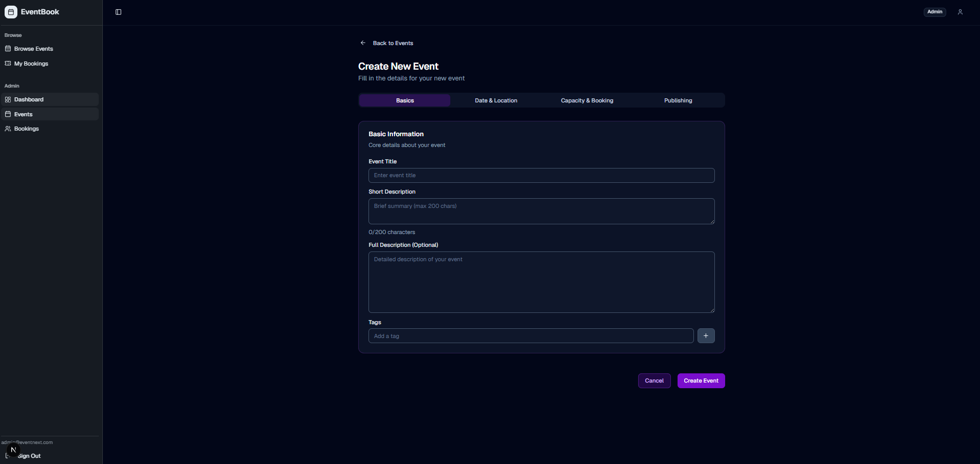The height and width of the screenshot is (464, 980).
Task: Go to My Bookings in sidebar
Action: pyautogui.click(x=31, y=64)
